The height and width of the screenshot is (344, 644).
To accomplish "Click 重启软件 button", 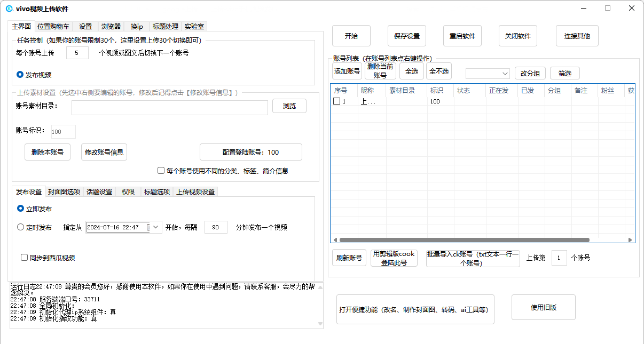I will coord(462,36).
